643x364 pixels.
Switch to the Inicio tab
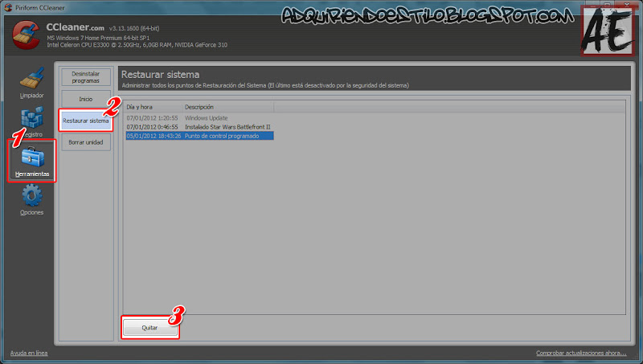86,99
